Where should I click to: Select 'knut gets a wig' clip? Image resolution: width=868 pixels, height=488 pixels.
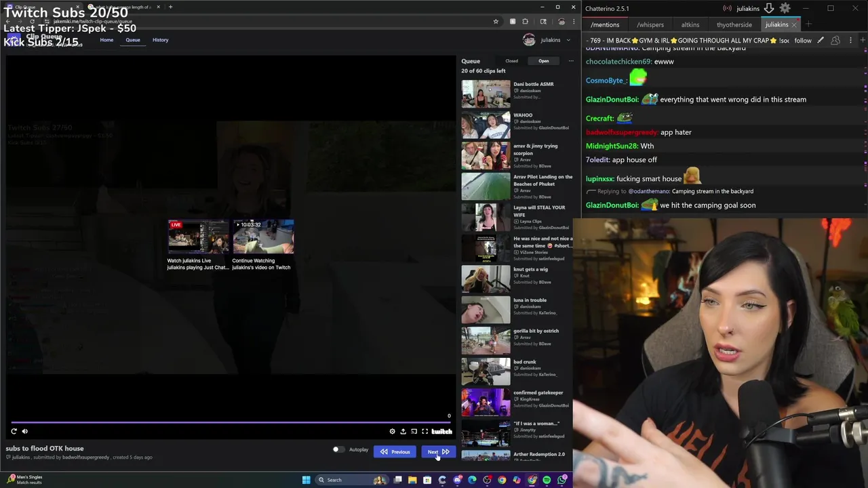tap(517, 279)
